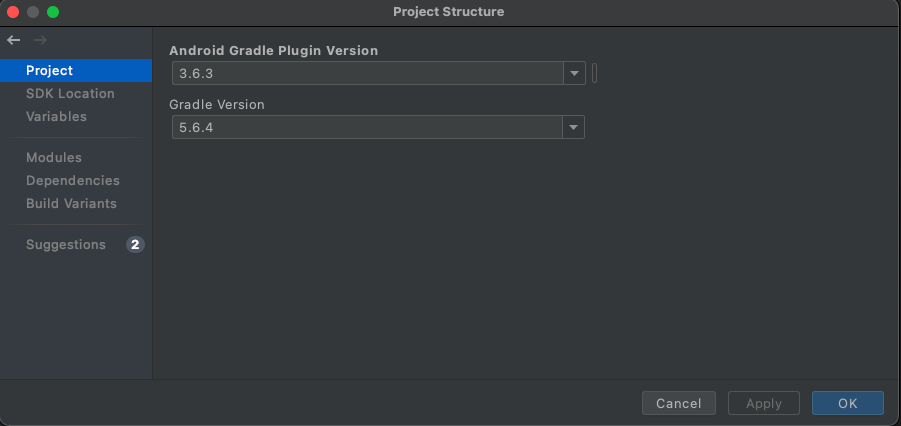This screenshot has height=426, width=901.
Task: Minimize the window with the yellow button
Action: tap(33, 12)
